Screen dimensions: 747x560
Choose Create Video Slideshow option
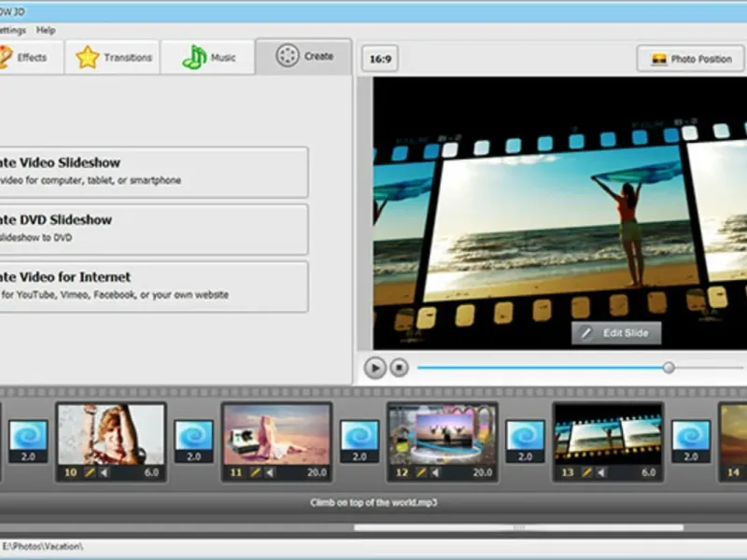click(153, 172)
